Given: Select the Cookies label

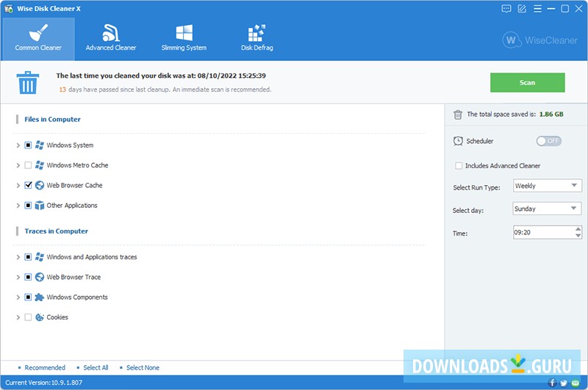Looking at the screenshot, I should coord(57,317).
